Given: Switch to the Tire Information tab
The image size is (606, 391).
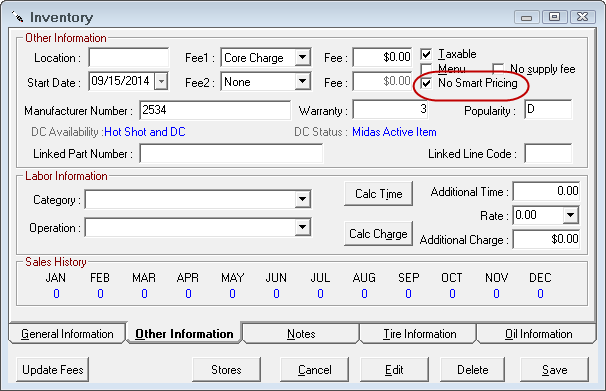Looking at the screenshot, I should [x=419, y=333].
